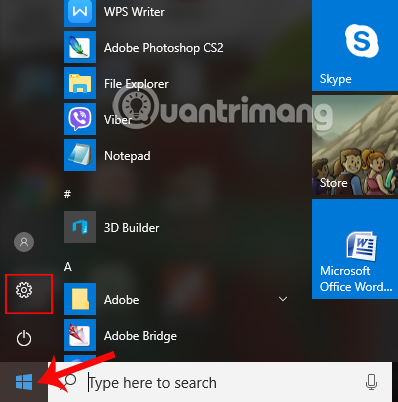Open the user account icon
The image size is (398, 402).
click(x=24, y=242)
